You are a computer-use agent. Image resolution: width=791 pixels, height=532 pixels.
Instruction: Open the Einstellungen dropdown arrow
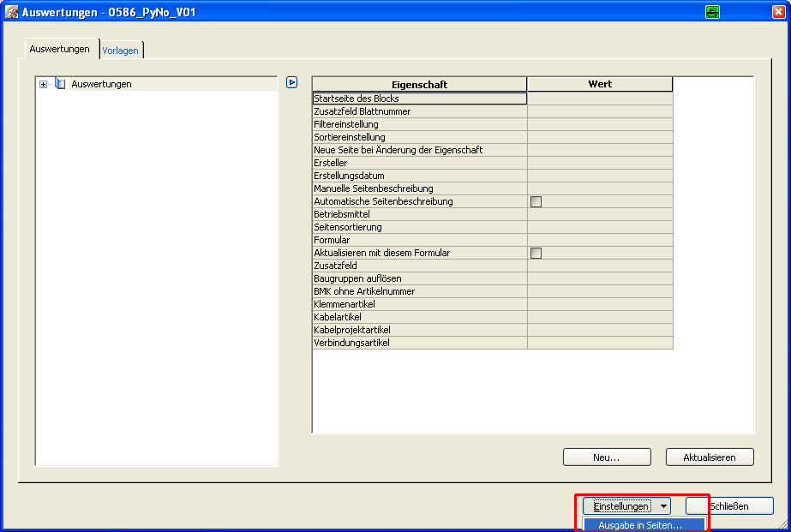pos(663,505)
